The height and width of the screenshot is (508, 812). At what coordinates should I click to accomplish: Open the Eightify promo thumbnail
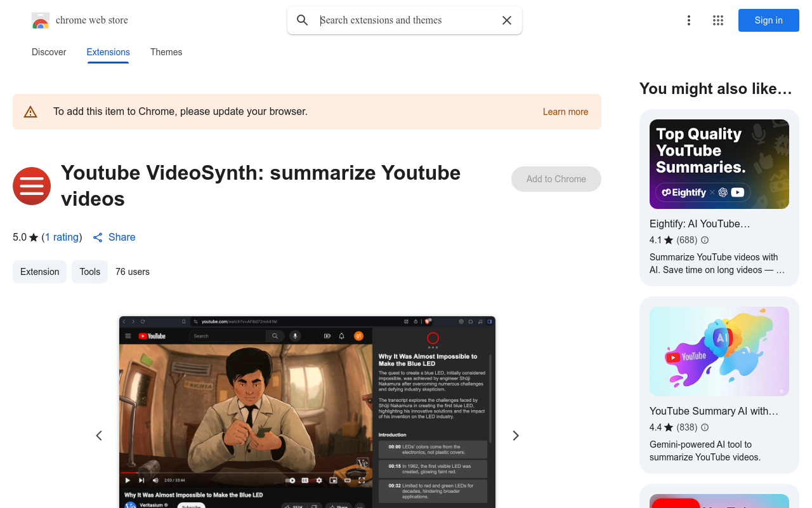719,164
